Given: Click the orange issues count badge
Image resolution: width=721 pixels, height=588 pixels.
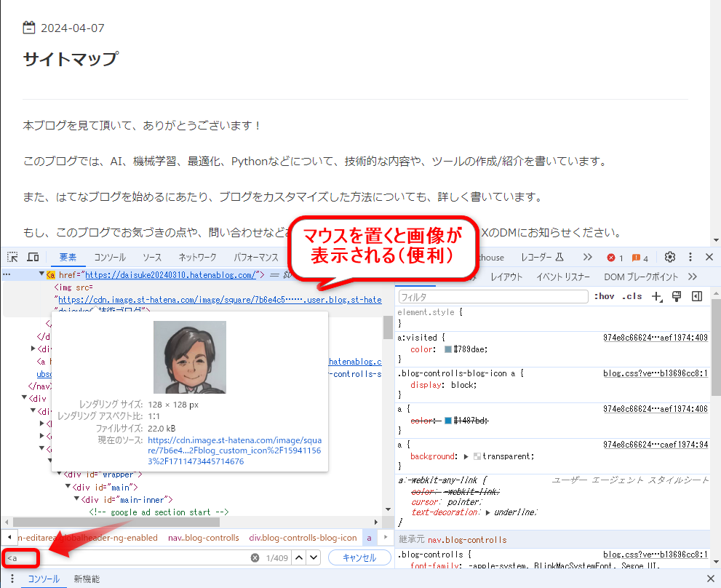Looking at the screenshot, I should (640, 258).
